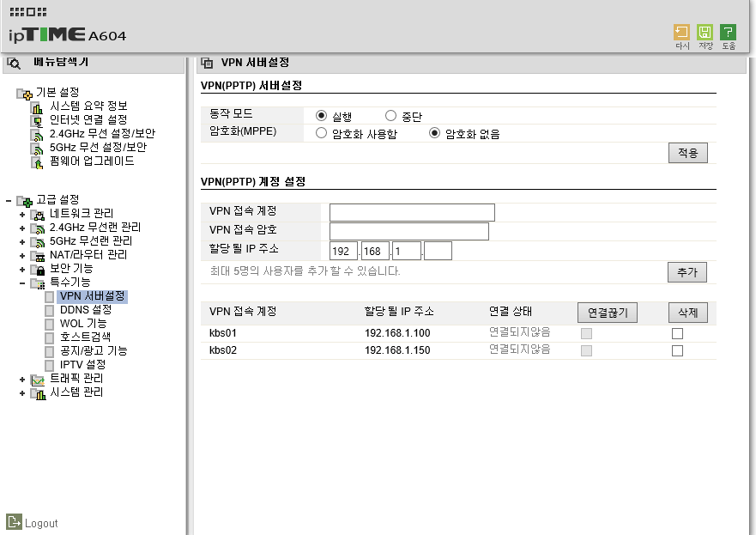Open WOL 기능 menu item
Image resolution: width=756 pixels, height=535 pixels.
[x=83, y=323]
